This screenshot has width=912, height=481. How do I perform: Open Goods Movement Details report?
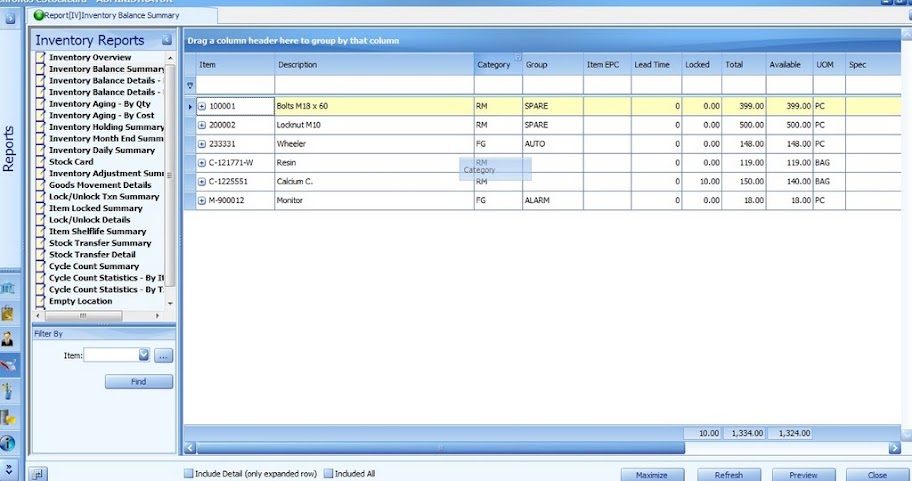[x=100, y=185]
